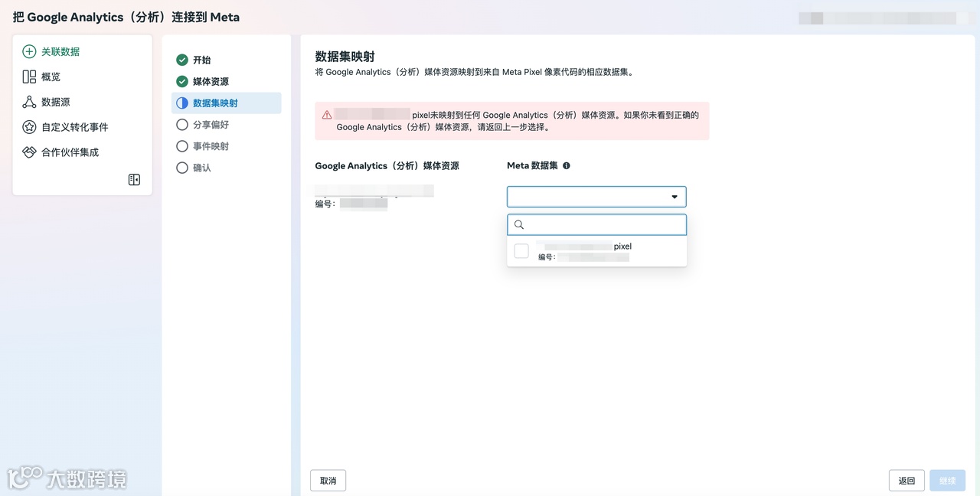Open the 合作伙伴集成 handshake icon
This screenshot has width=980, height=496.
29,152
